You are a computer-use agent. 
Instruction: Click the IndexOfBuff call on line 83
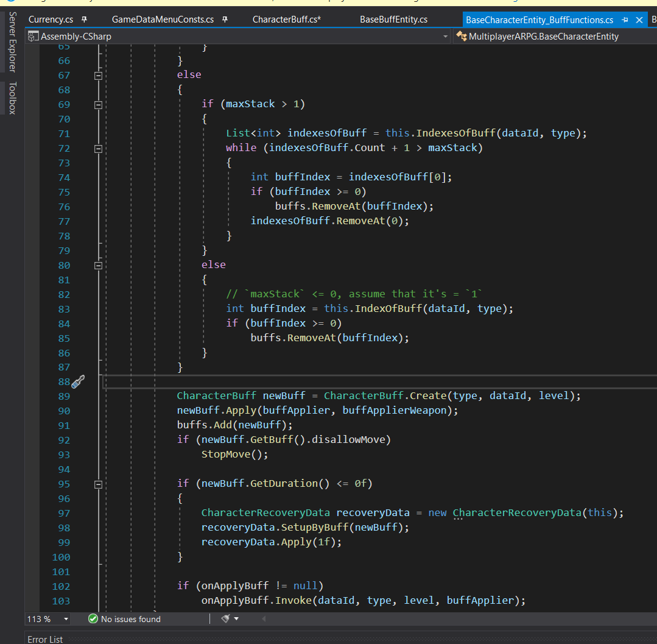tap(388, 308)
